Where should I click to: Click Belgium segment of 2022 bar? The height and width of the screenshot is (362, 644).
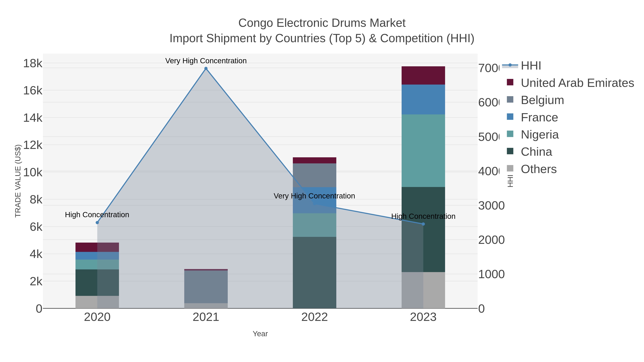tap(314, 175)
